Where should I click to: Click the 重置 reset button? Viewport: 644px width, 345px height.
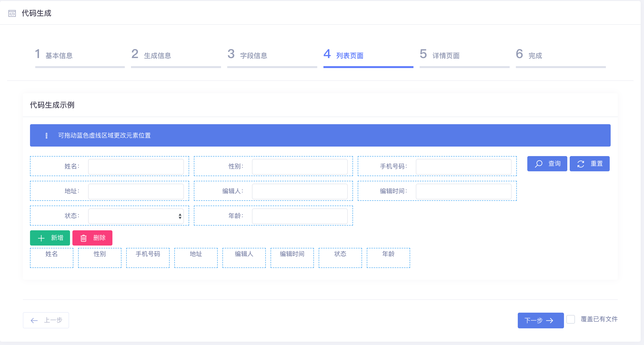[x=589, y=164]
